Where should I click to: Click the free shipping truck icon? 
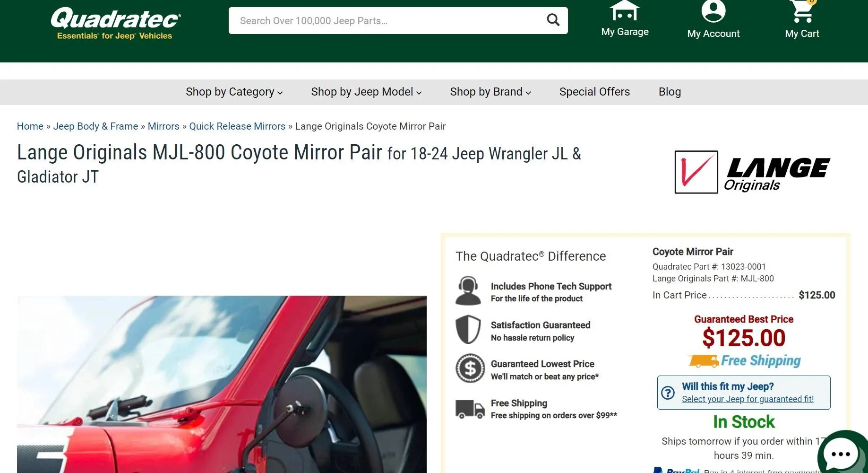coord(470,409)
